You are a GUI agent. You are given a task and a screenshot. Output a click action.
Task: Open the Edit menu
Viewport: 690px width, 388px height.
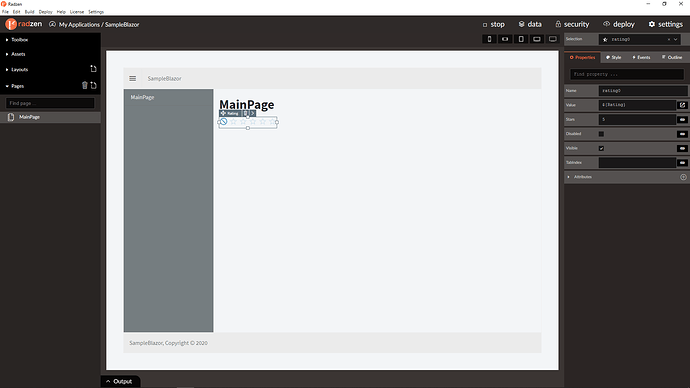(17, 12)
